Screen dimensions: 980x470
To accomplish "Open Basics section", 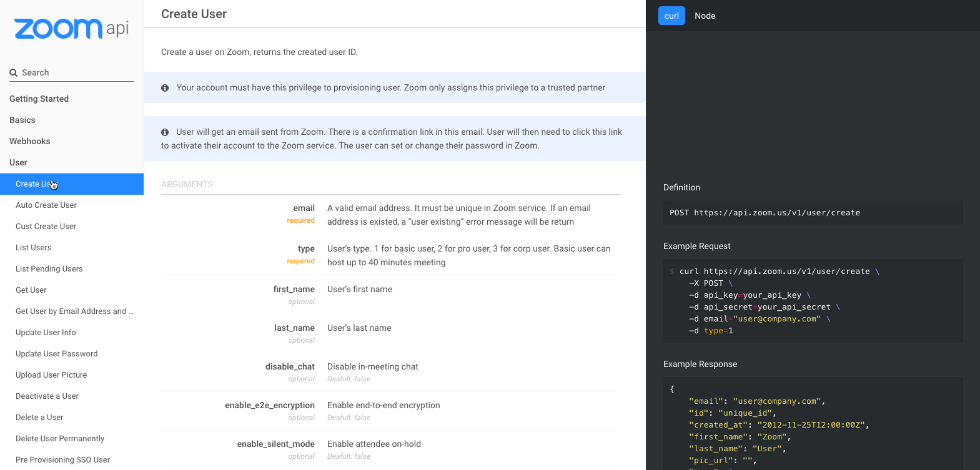I will pyautogui.click(x=22, y=120).
